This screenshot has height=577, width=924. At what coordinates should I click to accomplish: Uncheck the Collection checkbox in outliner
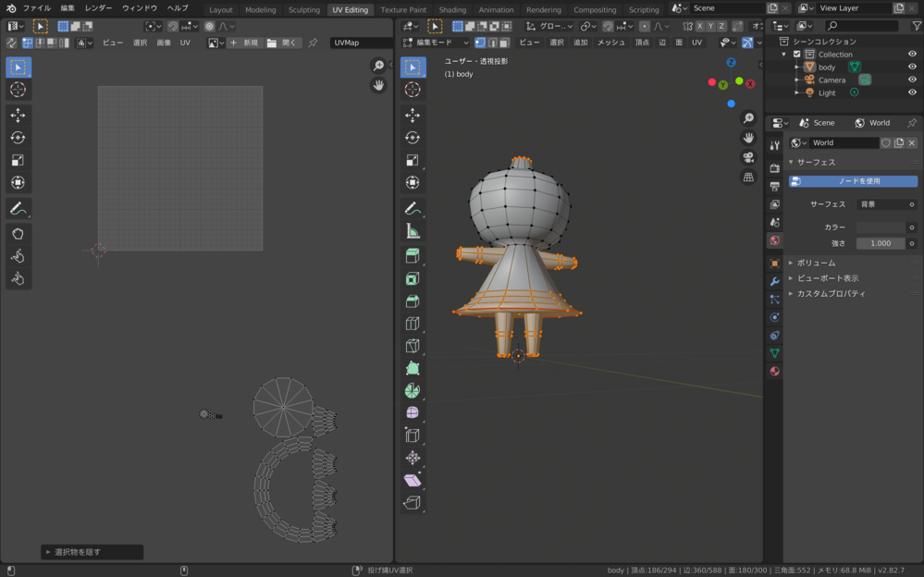pyautogui.click(x=797, y=55)
